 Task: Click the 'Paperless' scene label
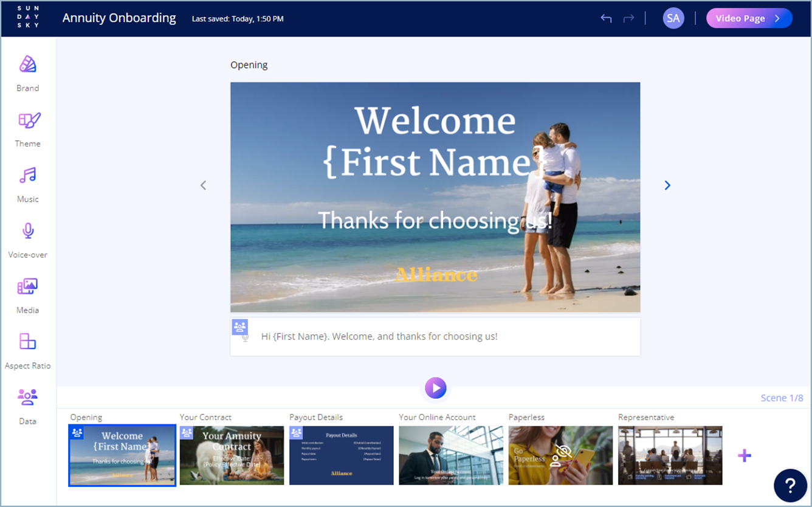(x=526, y=417)
